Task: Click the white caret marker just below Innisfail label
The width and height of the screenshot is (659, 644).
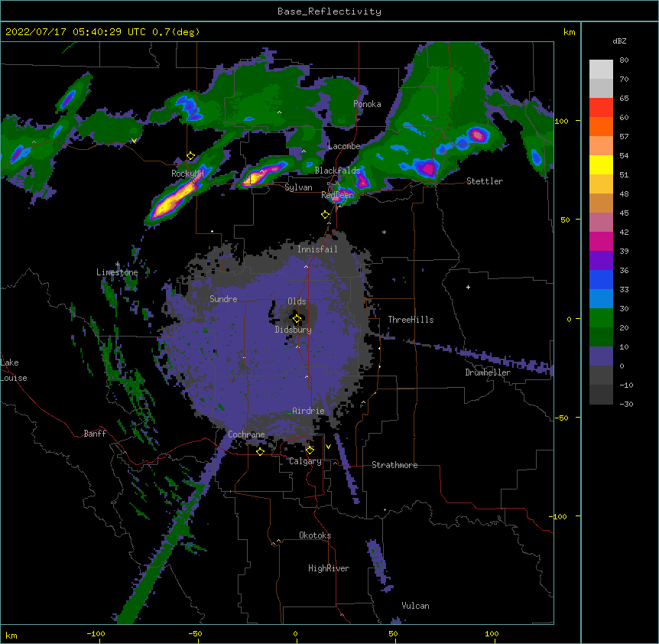Action: (306, 266)
